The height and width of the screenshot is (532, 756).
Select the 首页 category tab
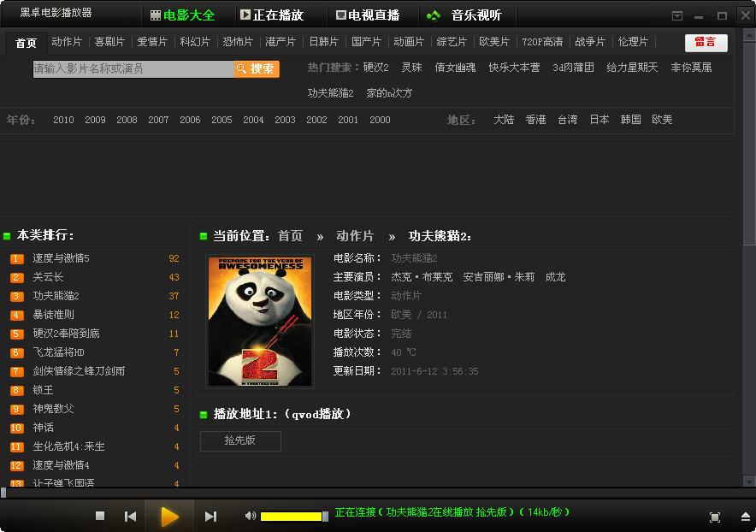point(26,43)
